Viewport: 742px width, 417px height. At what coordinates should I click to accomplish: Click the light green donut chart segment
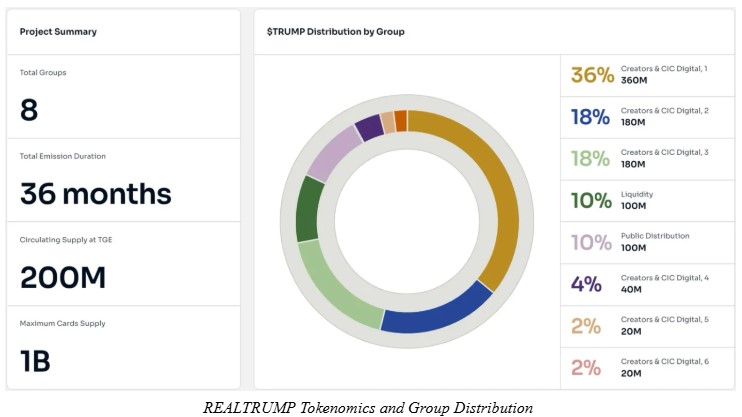point(331,289)
